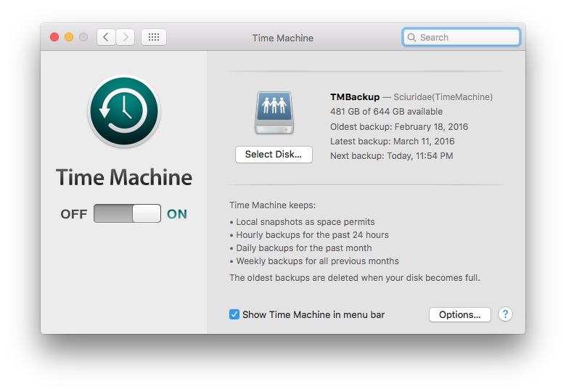
Task: Click the large Time Machine heading text
Action: pos(124,178)
